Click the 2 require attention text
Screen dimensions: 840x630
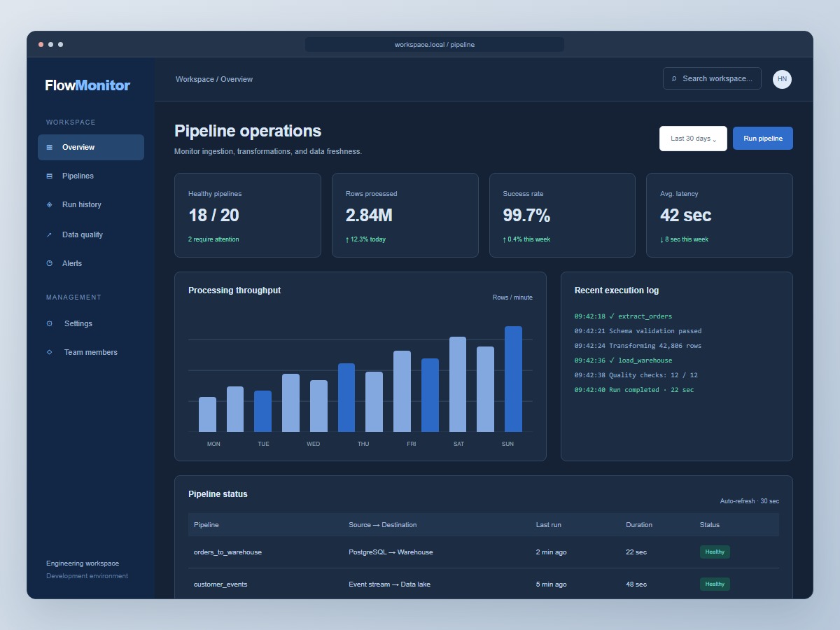pyautogui.click(x=213, y=239)
